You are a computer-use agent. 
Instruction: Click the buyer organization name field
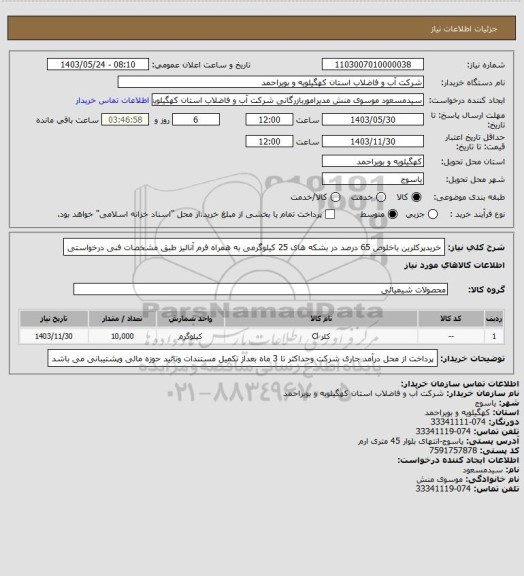click(x=270, y=82)
